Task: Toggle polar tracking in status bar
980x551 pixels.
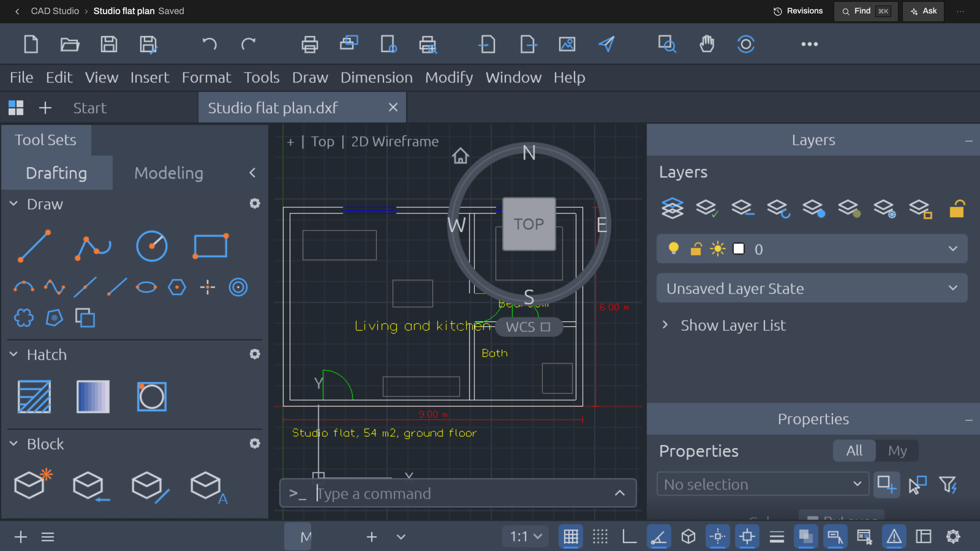Action: click(659, 537)
